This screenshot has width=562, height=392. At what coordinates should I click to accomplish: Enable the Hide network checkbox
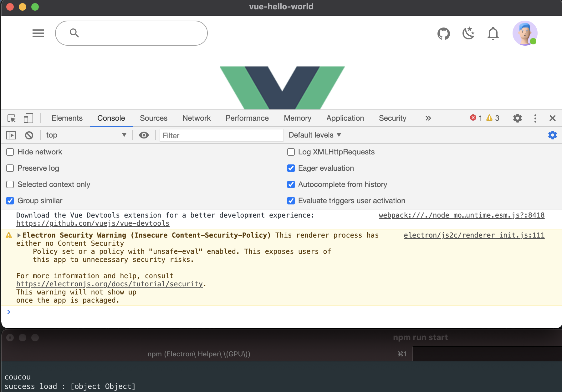tap(10, 152)
